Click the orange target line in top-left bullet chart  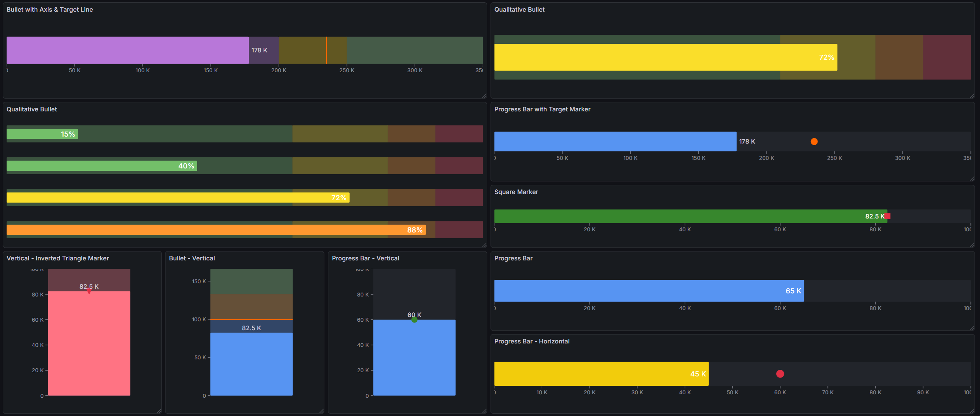326,50
